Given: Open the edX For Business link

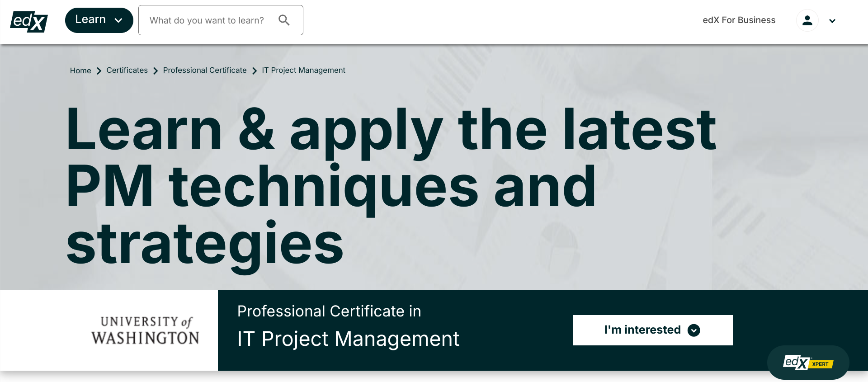Looking at the screenshot, I should tap(739, 20).
